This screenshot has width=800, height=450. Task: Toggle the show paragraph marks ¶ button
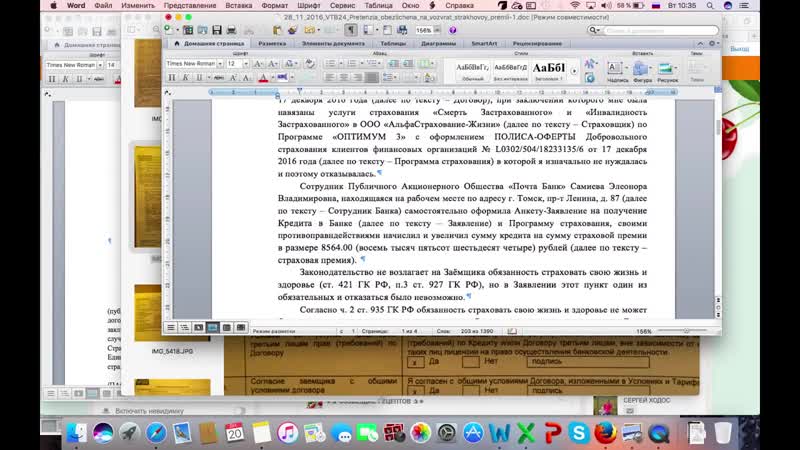pyautogui.click(x=351, y=30)
